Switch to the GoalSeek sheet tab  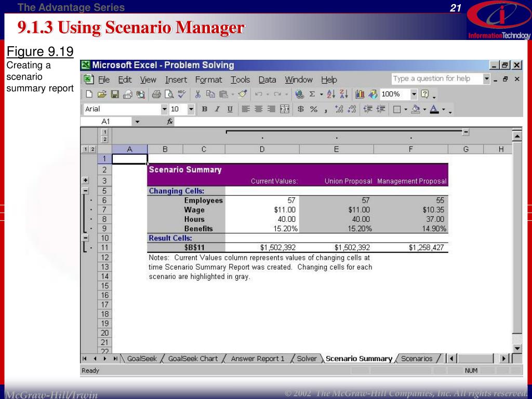pos(142,358)
